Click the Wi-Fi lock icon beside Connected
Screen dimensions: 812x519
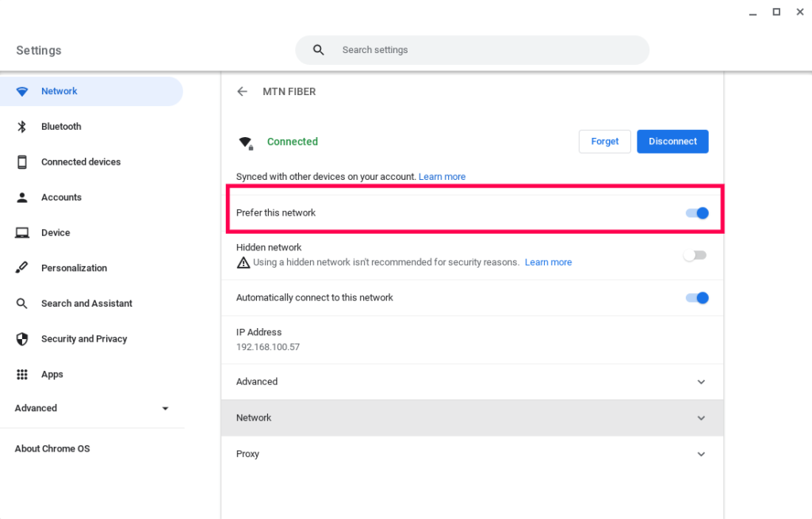[x=246, y=143]
